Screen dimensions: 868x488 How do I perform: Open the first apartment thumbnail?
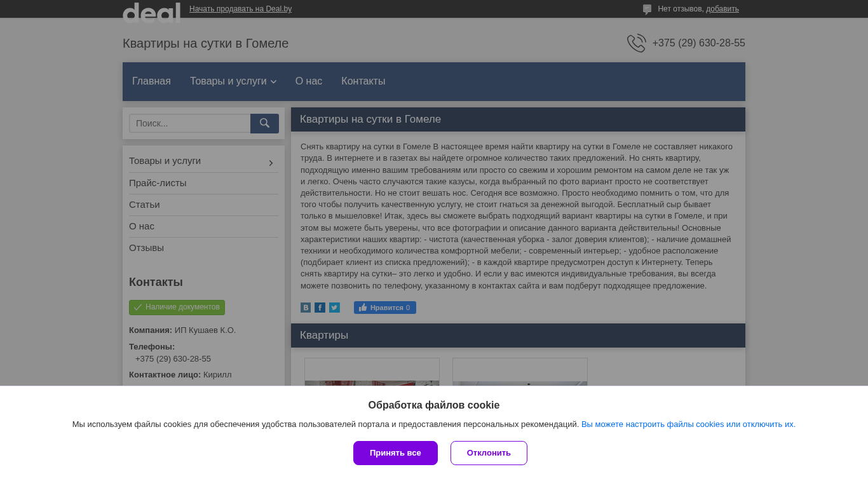point(372,372)
